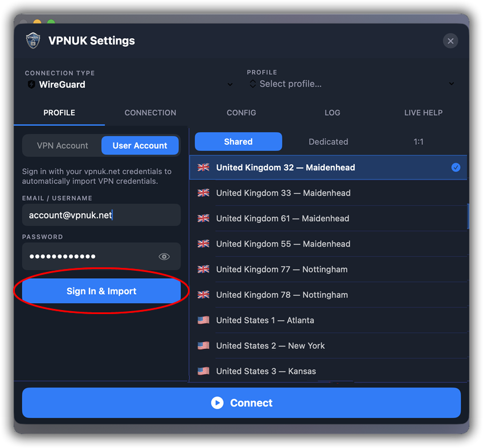Select United Kingdom 77 — Nottingham server

click(328, 270)
